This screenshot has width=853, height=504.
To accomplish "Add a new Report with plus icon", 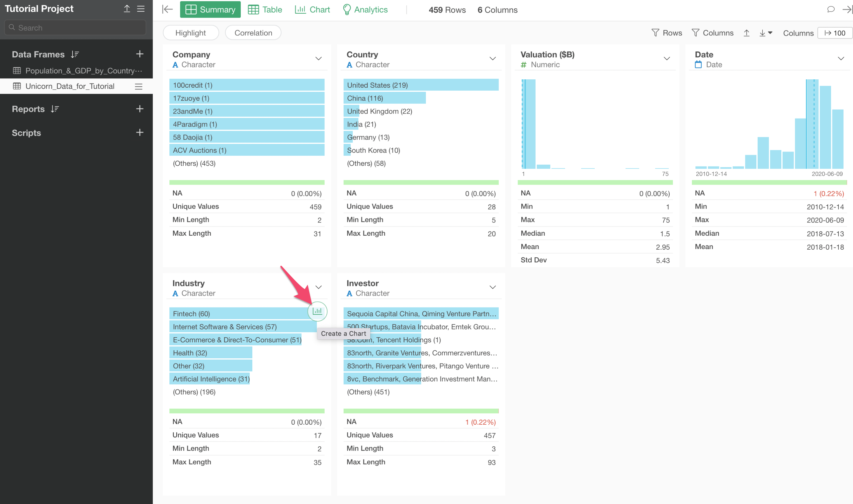I will 140,109.
